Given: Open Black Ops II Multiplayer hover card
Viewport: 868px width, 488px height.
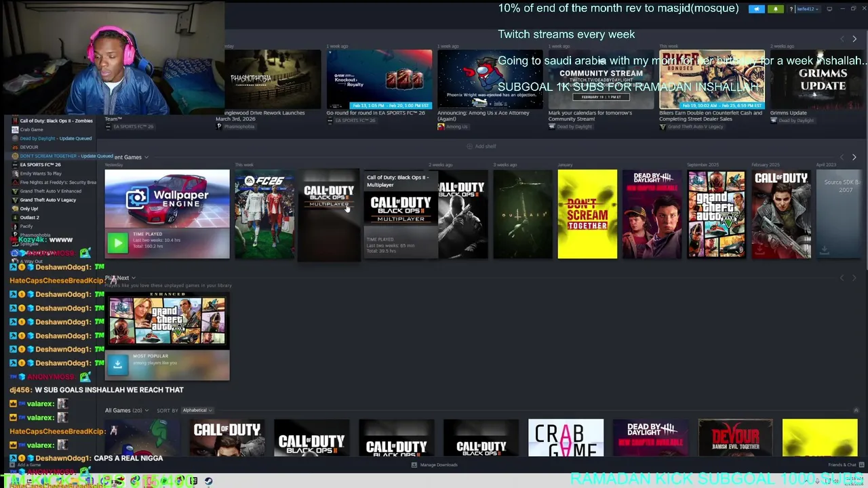Looking at the screenshot, I should pos(401,214).
